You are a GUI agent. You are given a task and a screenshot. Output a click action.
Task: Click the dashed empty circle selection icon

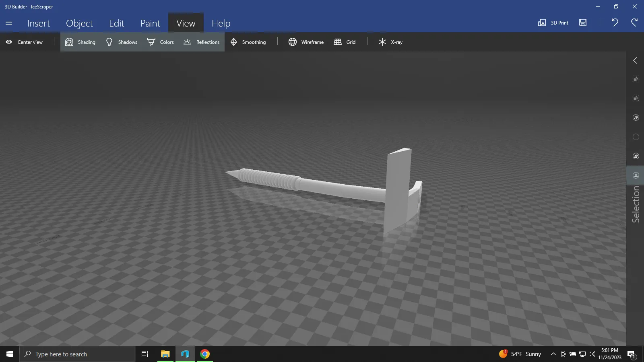tap(636, 137)
